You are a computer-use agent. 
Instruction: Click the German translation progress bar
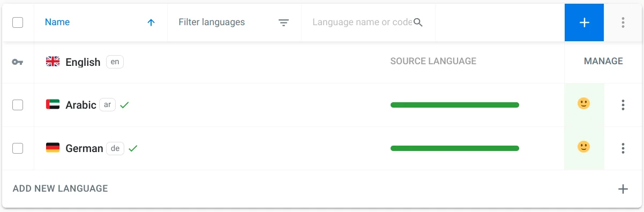(455, 148)
